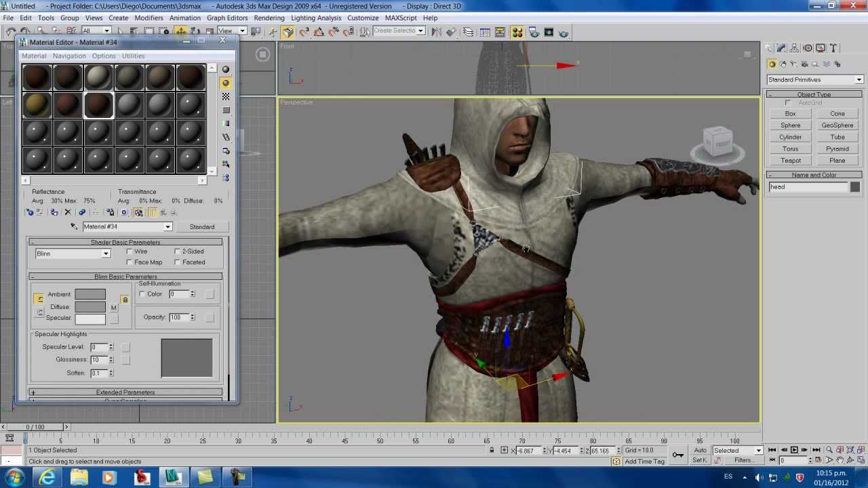
Task: Click Pick Material from Object eyedropper
Action: (x=74, y=226)
